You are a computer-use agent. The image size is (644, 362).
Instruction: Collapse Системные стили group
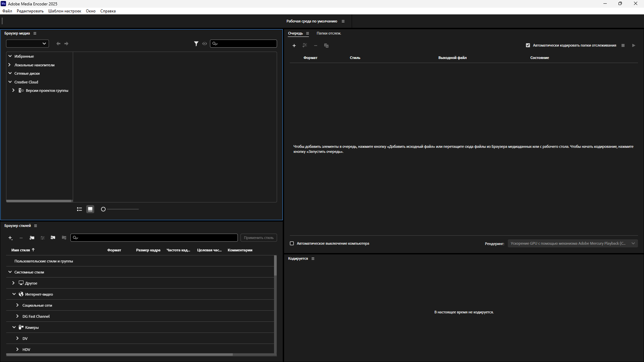tap(10, 272)
